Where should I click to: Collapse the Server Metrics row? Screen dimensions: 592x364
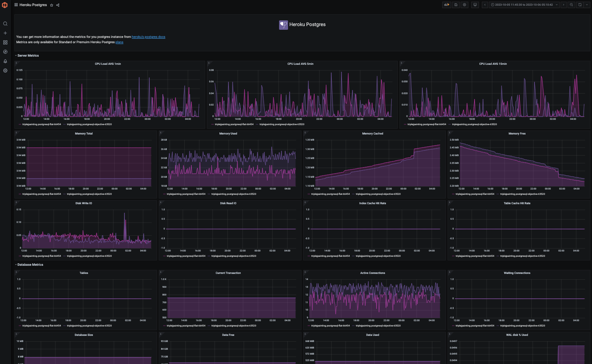tap(27, 55)
